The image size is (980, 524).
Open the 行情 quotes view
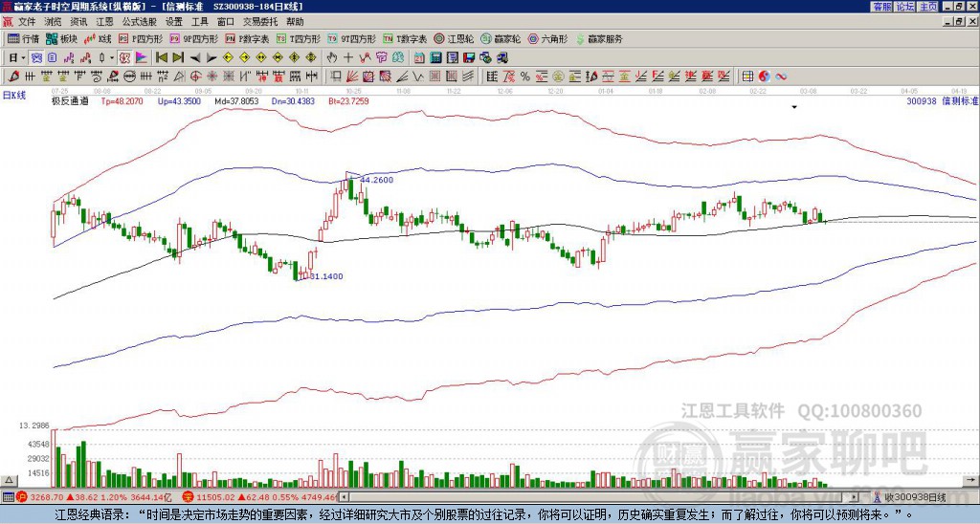(x=23, y=38)
